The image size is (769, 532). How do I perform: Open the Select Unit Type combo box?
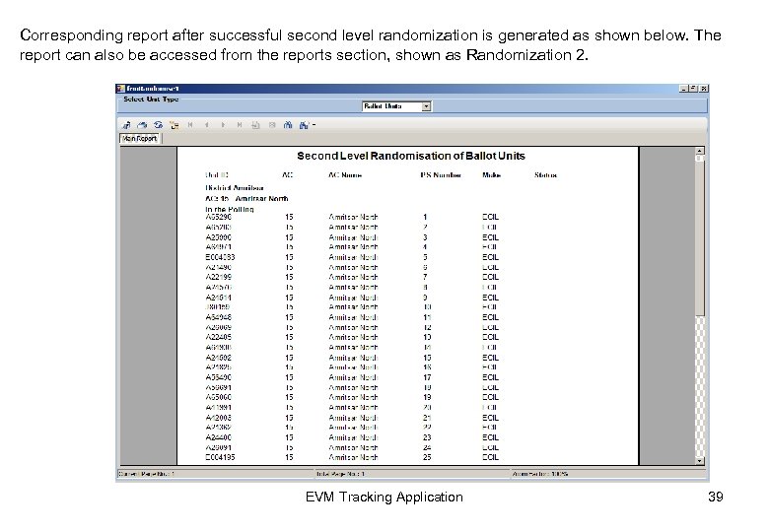coord(396,106)
